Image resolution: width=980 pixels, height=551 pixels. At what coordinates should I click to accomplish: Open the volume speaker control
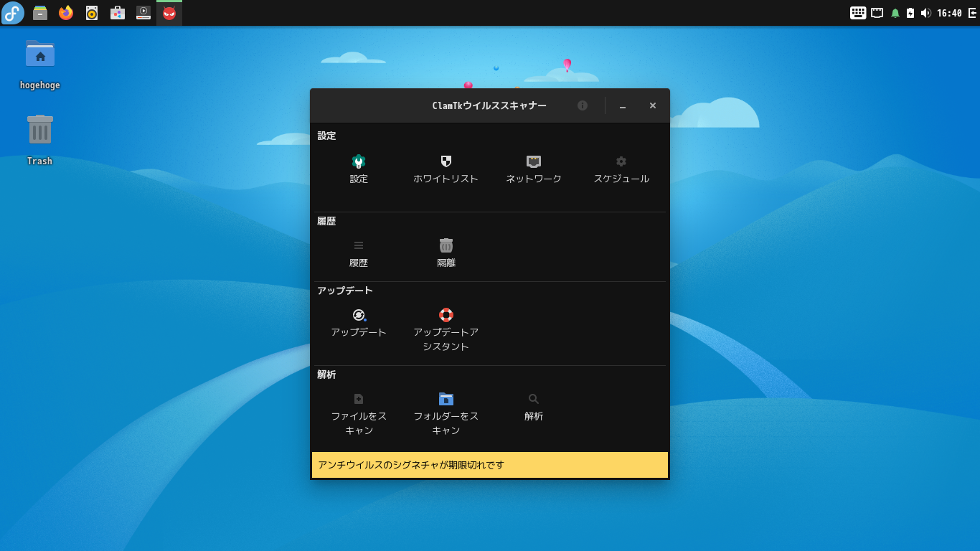pos(925,13)
